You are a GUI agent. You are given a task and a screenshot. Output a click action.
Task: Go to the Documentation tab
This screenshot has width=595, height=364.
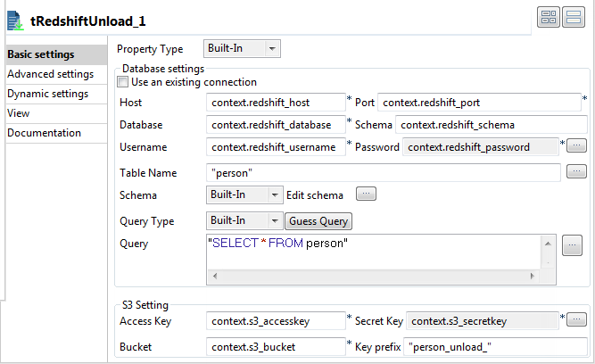(45, 133)
